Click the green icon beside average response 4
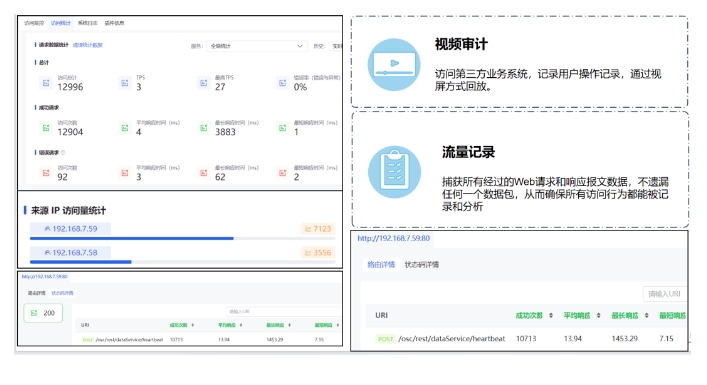This screenshot has width=707, height=385. tap(125, 128)
